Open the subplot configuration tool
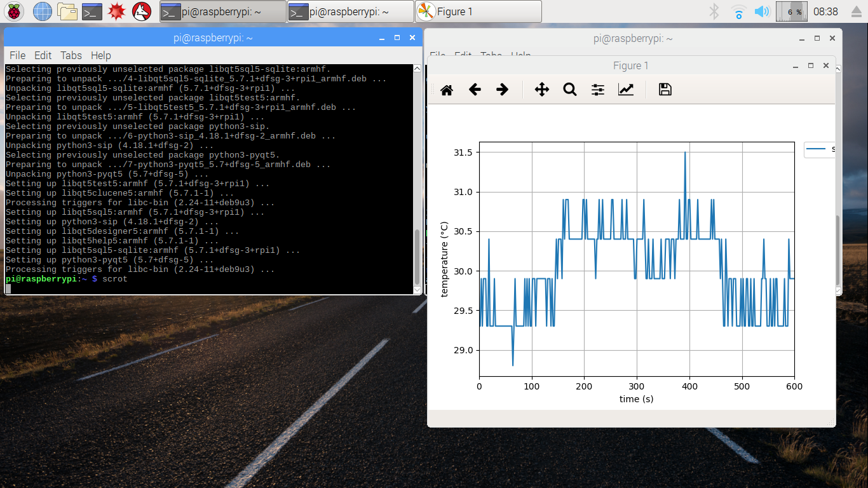 597,90
